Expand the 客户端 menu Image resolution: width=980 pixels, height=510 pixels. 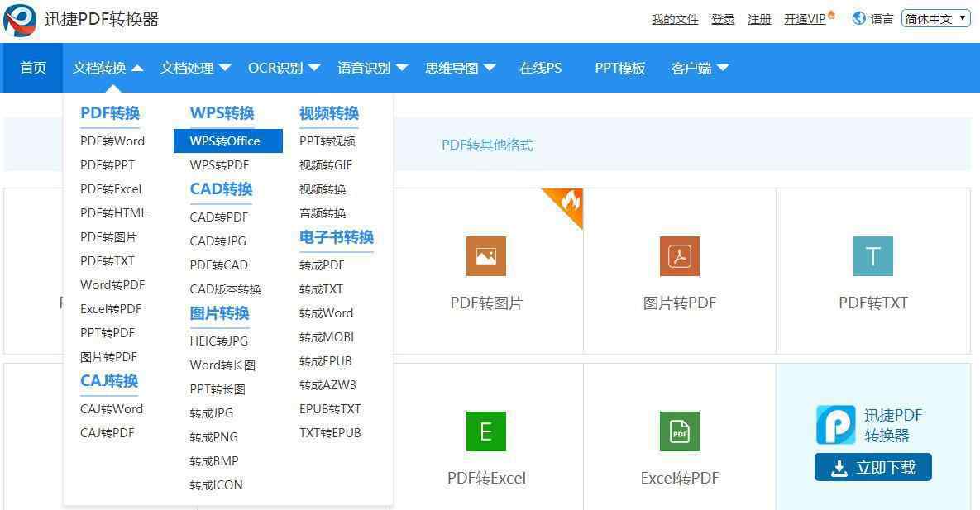pos(700,68)
